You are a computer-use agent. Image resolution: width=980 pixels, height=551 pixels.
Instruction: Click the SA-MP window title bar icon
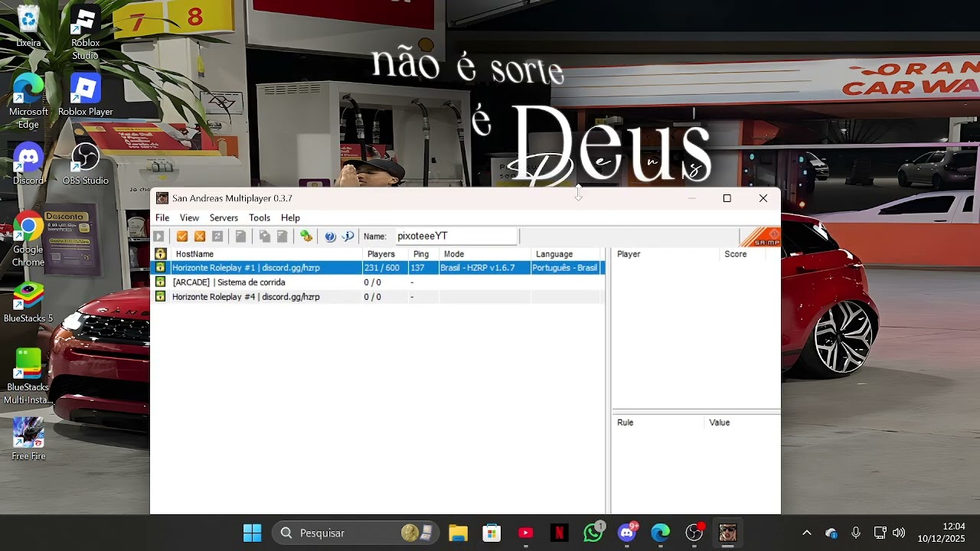pyautogui.click(x=162, y=198)
